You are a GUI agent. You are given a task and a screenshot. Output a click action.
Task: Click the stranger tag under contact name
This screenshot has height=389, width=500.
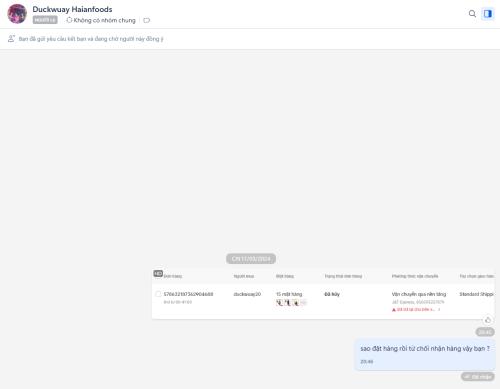(45, 20)
